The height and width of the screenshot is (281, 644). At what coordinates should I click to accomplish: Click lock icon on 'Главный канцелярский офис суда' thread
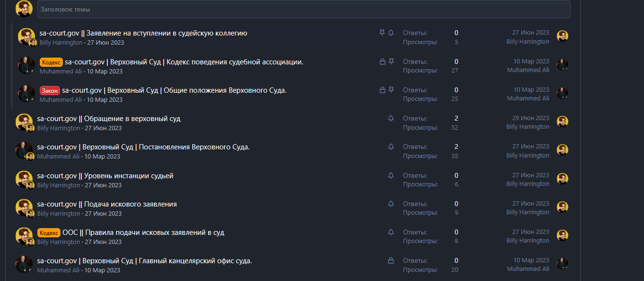click(391, 260)
